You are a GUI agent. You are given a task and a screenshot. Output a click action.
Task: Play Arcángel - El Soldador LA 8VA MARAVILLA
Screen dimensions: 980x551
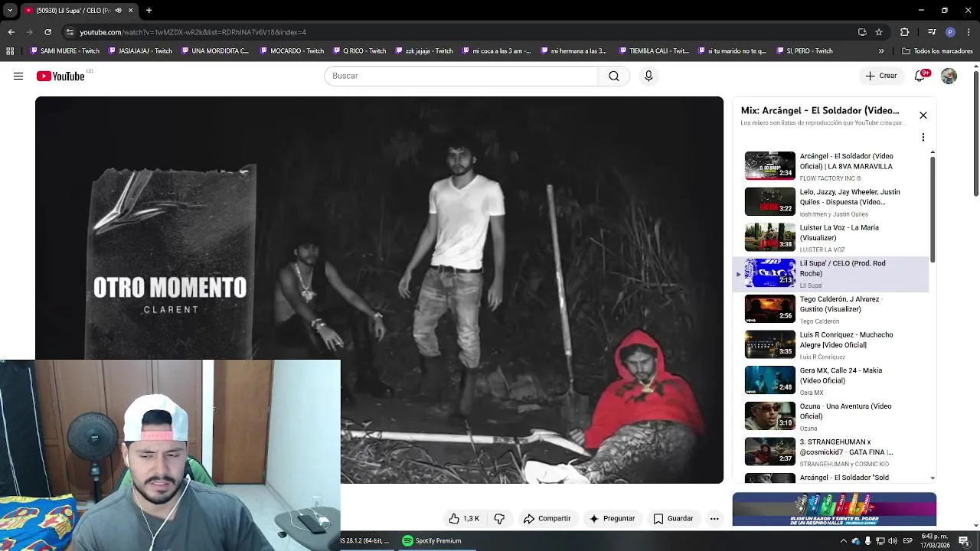[831, 166]
